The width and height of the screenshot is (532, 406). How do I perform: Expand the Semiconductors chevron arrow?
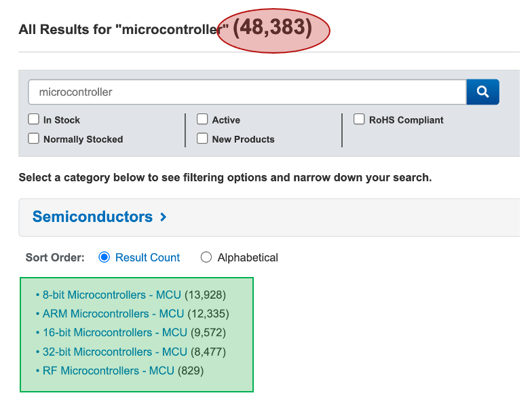163,217
